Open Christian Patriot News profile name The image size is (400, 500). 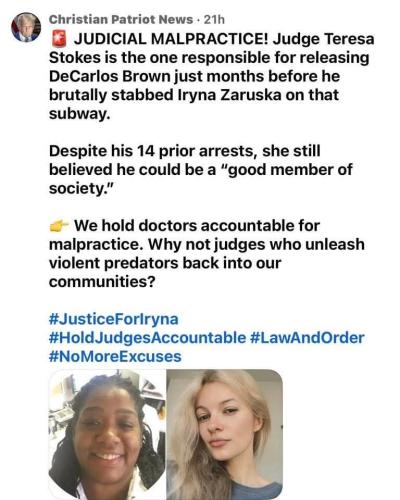pos(121,20)
